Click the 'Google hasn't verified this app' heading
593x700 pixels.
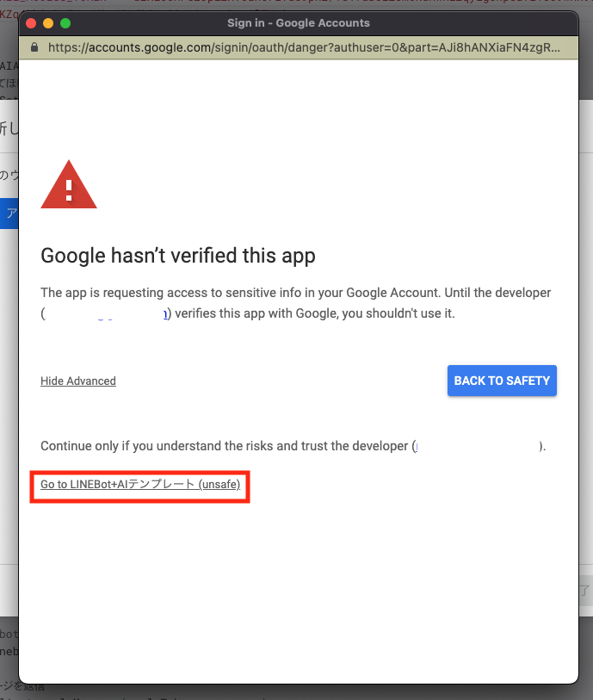pos(178,256)
